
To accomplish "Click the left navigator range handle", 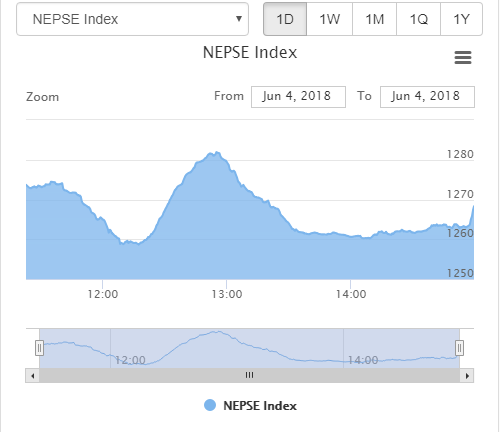I will coord(39,348).
